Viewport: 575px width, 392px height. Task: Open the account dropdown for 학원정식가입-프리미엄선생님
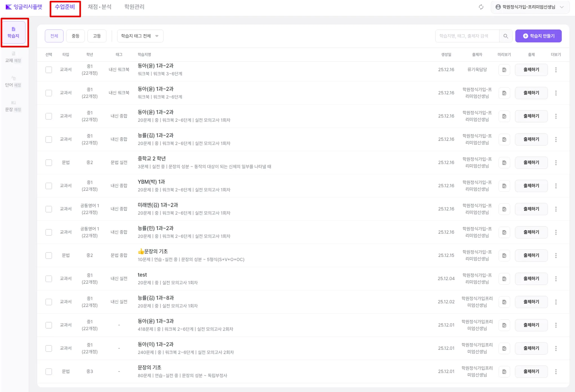coord(530,7)
